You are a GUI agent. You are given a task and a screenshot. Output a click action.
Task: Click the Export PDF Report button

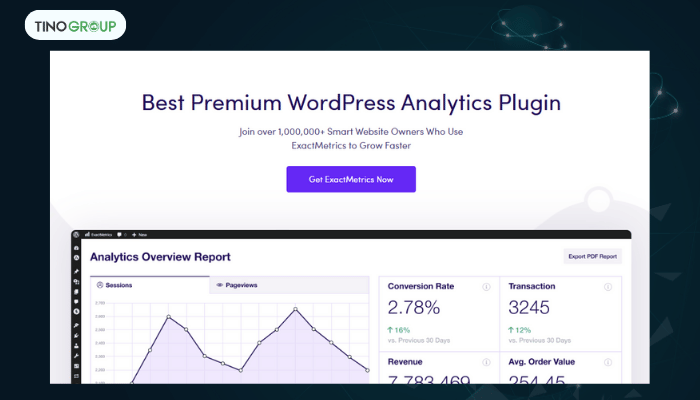[592, 257]
